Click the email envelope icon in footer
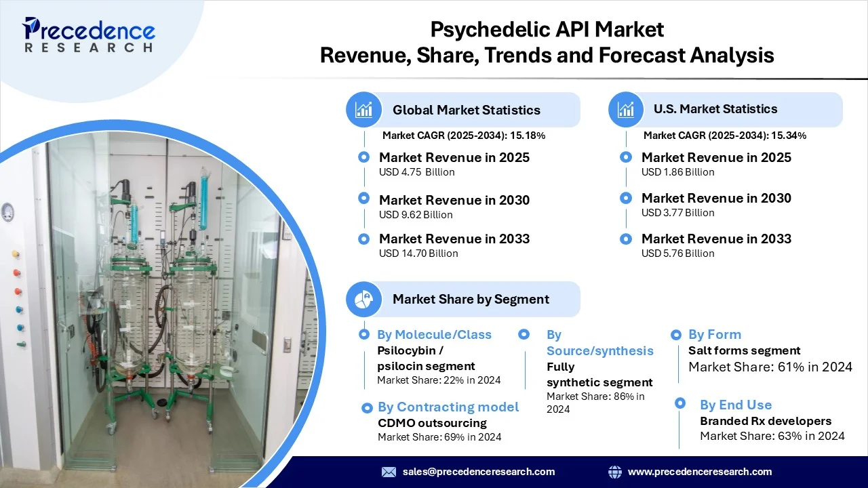 pos(389,472)
